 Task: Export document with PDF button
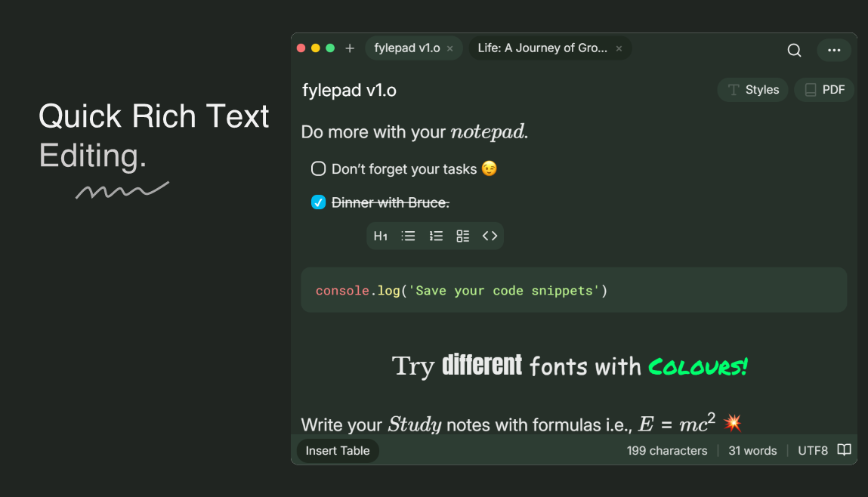(824, 90)
